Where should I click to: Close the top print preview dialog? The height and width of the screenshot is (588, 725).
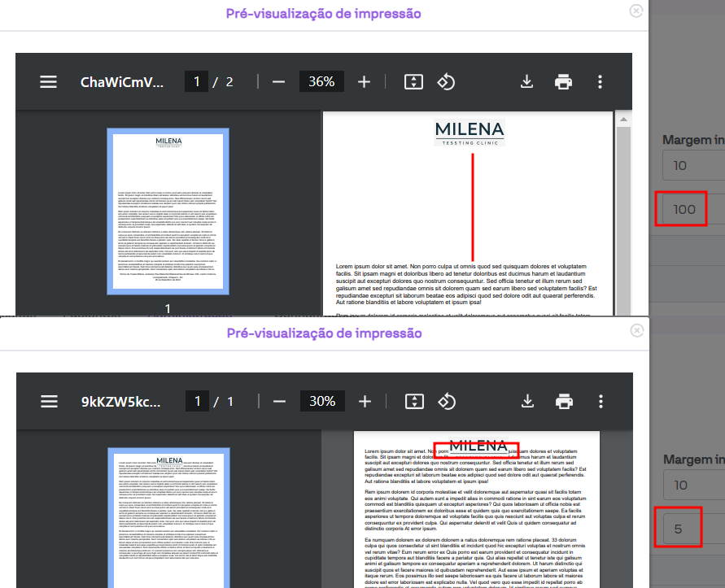(636, 11)
